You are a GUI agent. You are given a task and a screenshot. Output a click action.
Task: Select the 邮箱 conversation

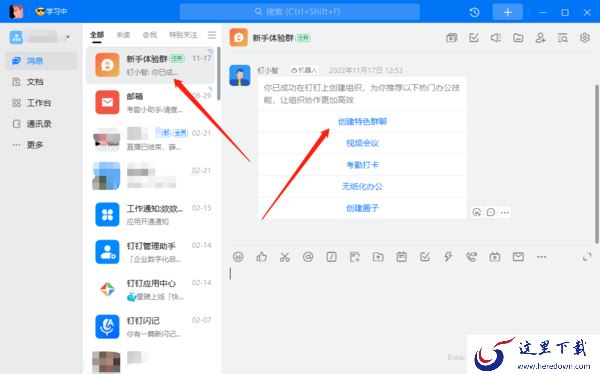pyautogui.click(x=151, y=102)
